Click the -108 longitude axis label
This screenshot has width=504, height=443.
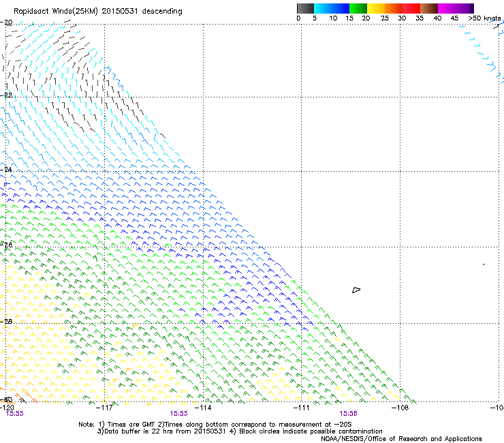400,408
